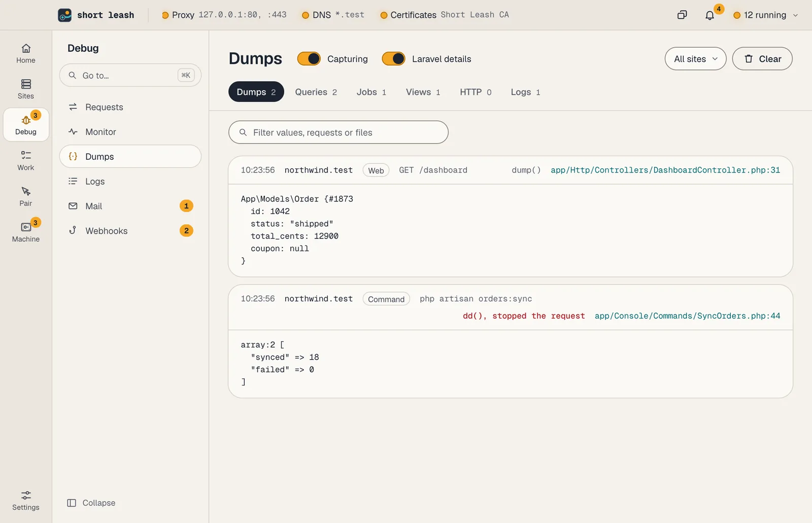Click the Command tag on orders:sync dump
This screenshot has height=523, width=812.
386,299
